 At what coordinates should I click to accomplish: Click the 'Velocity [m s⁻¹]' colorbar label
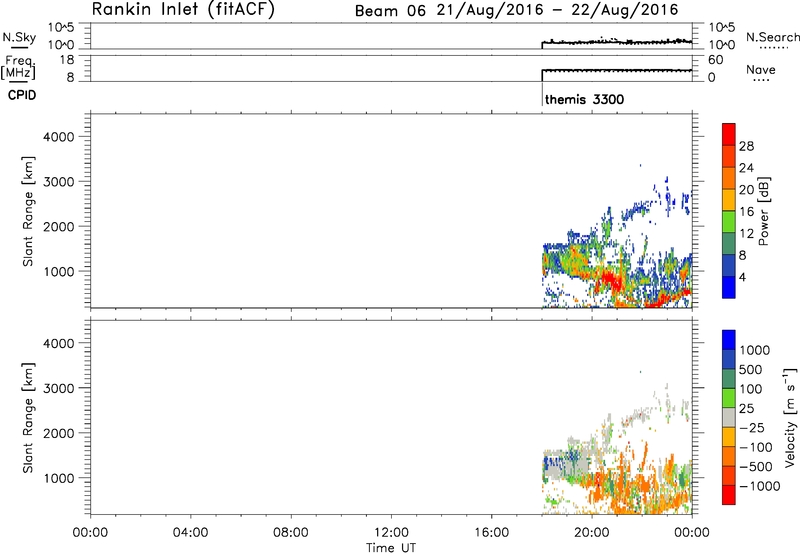click(790, 417)
